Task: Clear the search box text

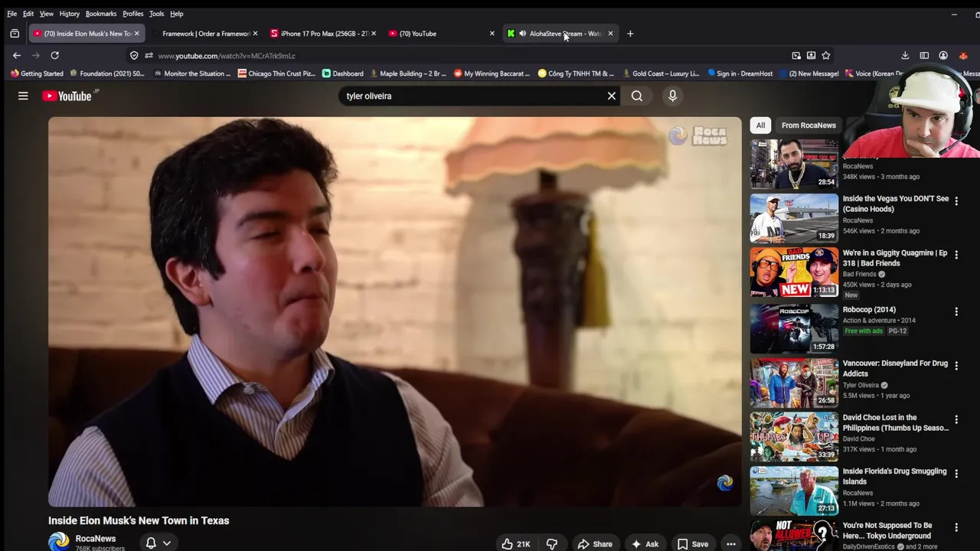Action: (x=612, y=96)
